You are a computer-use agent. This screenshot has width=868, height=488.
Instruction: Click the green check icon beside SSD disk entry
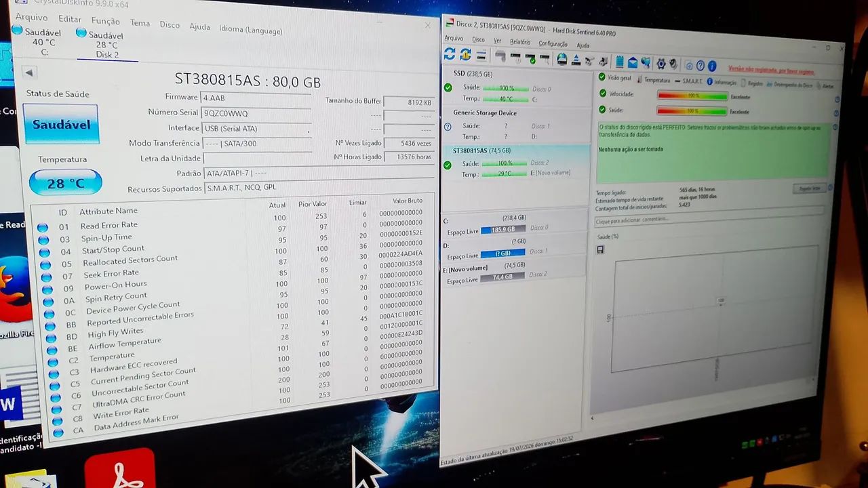pyautogui.click(x=448, y=87)
